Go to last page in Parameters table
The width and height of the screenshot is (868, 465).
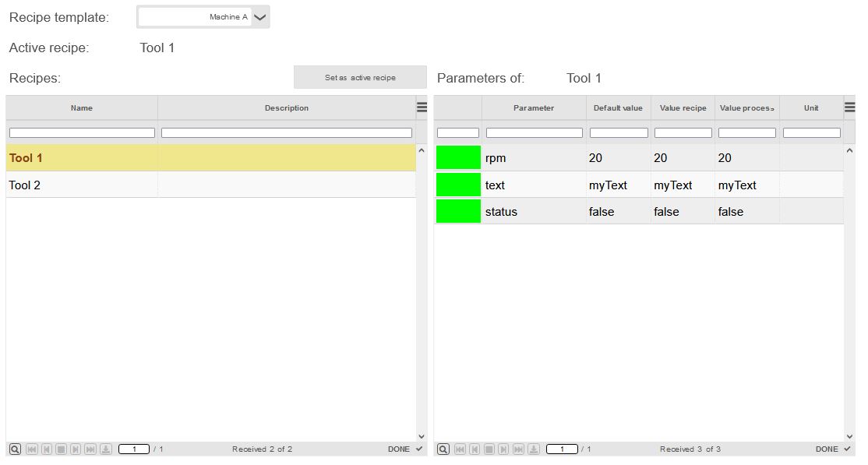pos(518,449)
